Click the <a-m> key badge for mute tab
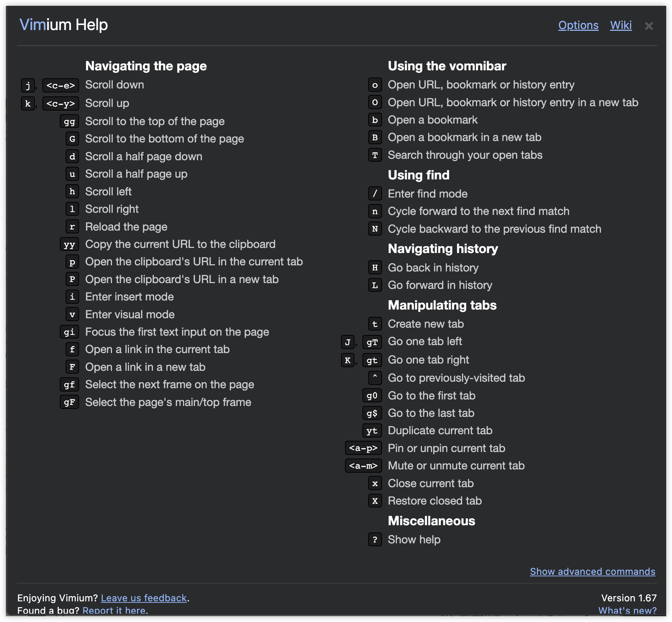672x622 pixels. coord(363,466)
